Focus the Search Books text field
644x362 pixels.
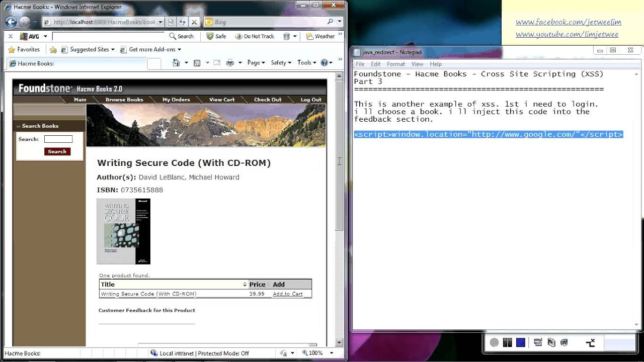click(58, 139)
